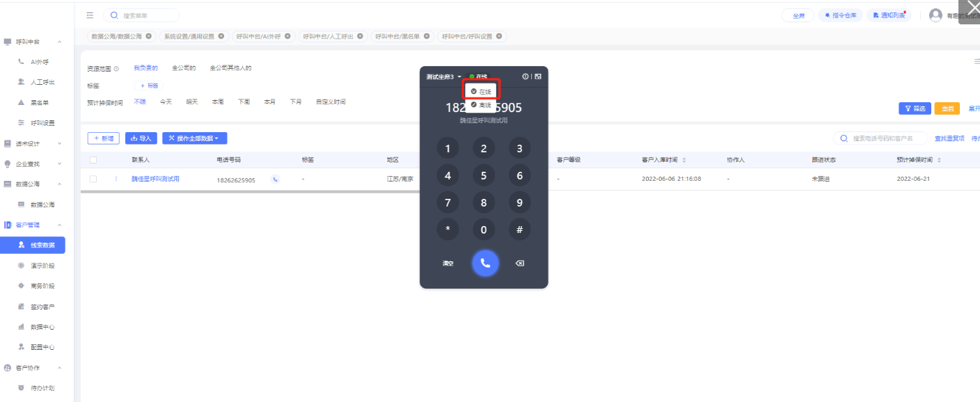Image resolution: width=980 pixels, height=402 pixels.
Task: Collapse the sidebar with the hamburger icon
Action: coord(90,15)
